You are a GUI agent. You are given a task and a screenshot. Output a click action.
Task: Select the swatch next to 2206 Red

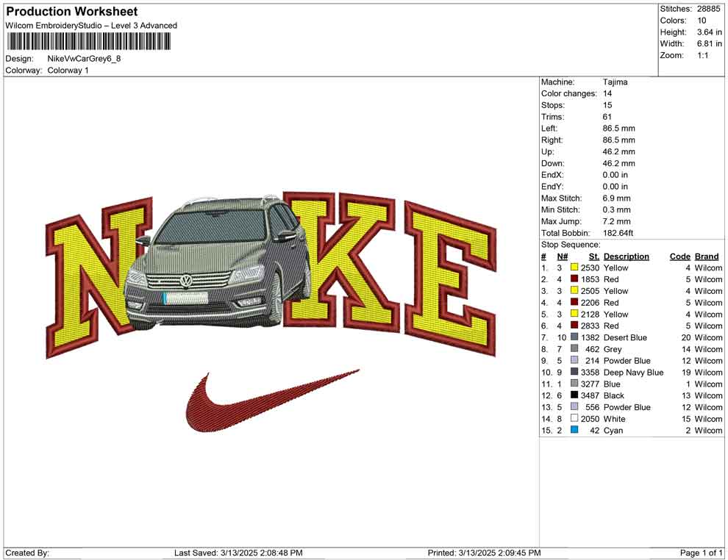click(x=574, y=302)
